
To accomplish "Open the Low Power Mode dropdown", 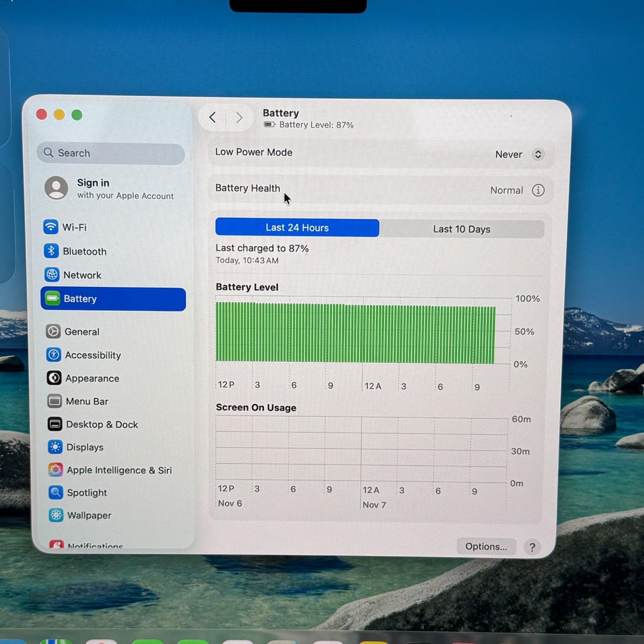I will click(519, 155).
